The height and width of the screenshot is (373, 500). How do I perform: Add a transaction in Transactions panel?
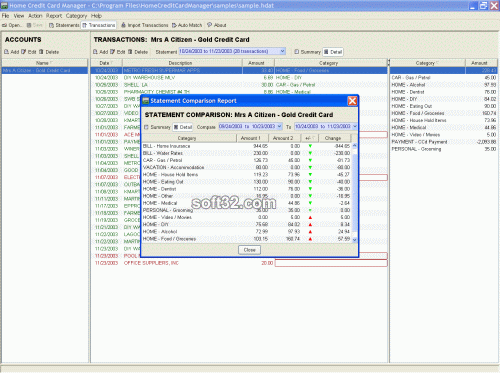(x=100, y=52)
